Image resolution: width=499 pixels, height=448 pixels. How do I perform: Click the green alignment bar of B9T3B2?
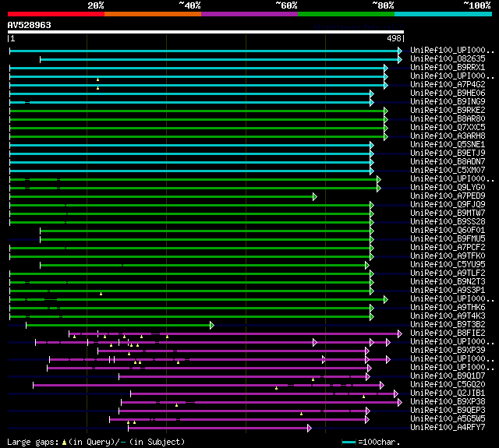click(118, 325)
